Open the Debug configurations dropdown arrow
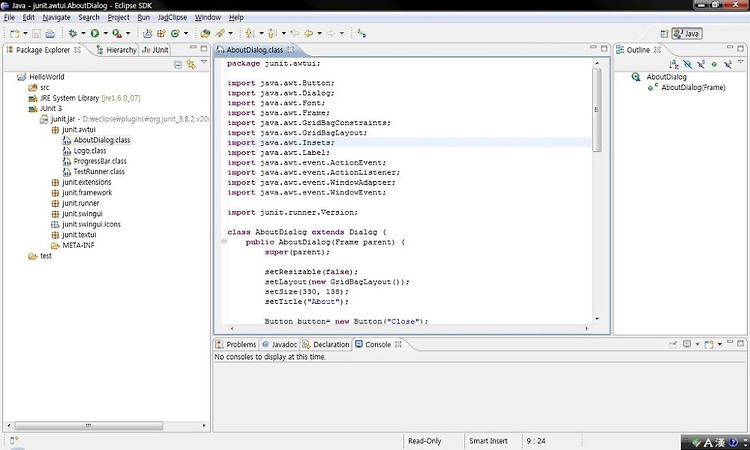The height and width of the screenshot is (450, 750). click(x=83, y=33)
